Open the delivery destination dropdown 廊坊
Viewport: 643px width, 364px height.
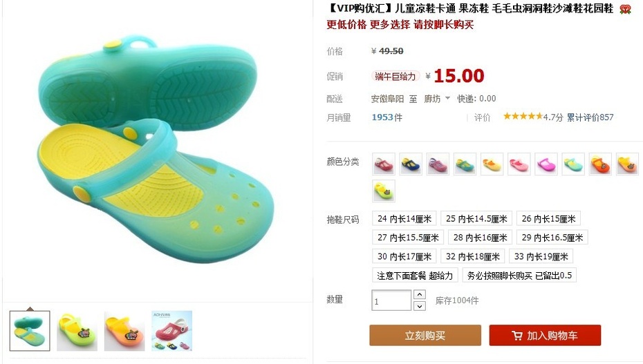[x=437, y=99]
